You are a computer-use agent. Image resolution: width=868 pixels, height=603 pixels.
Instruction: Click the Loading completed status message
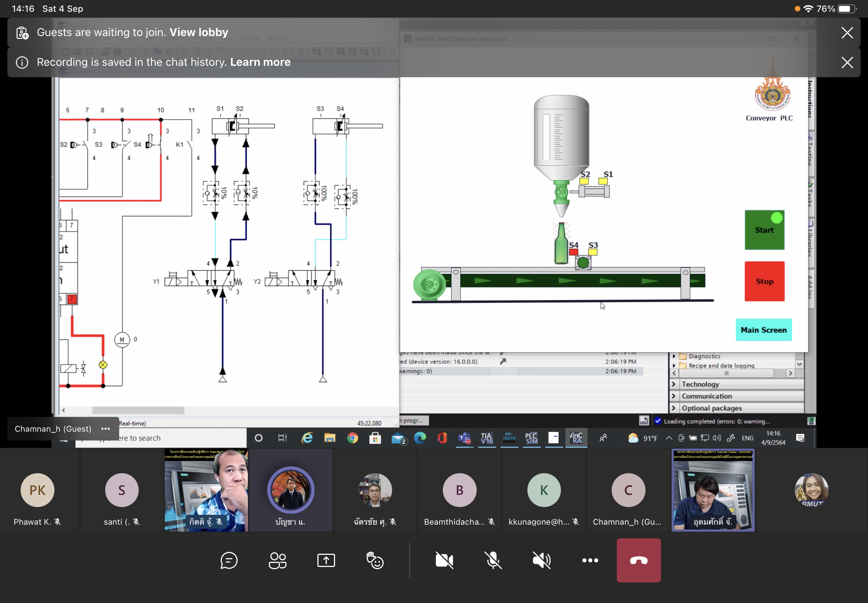tap(716, 421)
